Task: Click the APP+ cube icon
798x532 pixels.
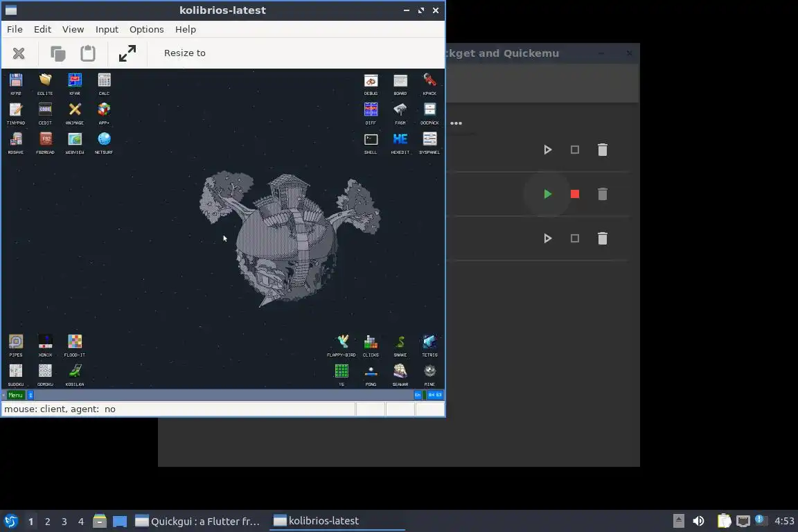Action: (105, 111)
